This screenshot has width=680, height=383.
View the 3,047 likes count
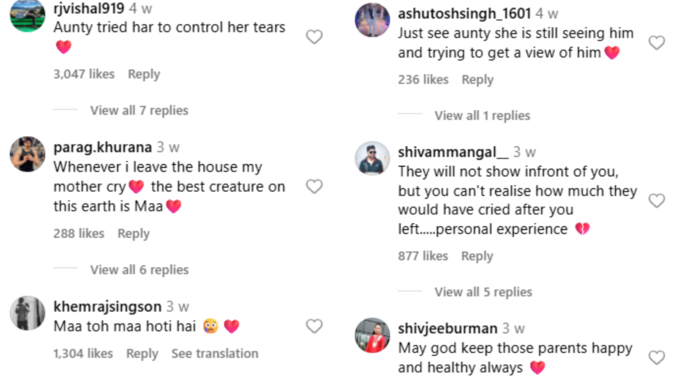[x=84, y=74]
